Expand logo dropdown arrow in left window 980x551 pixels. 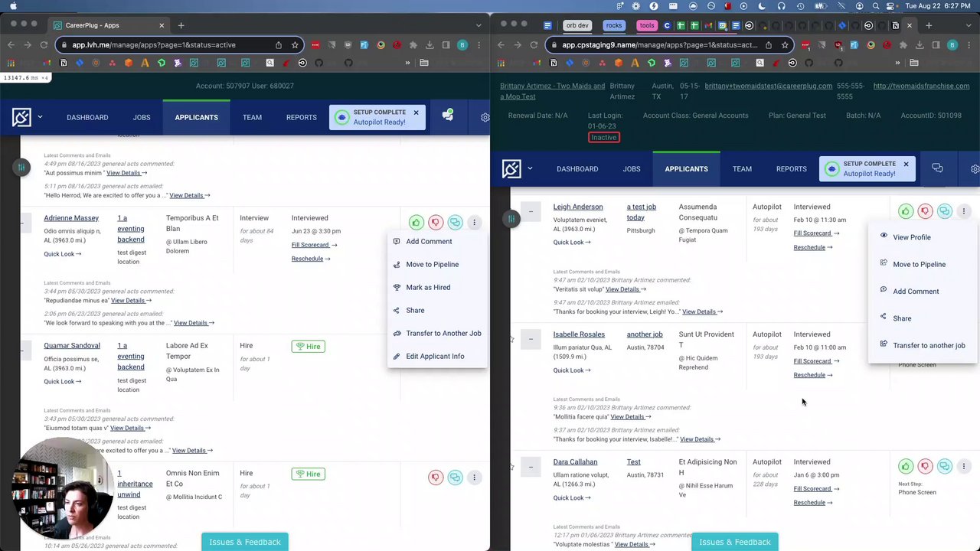click(40, 117)
